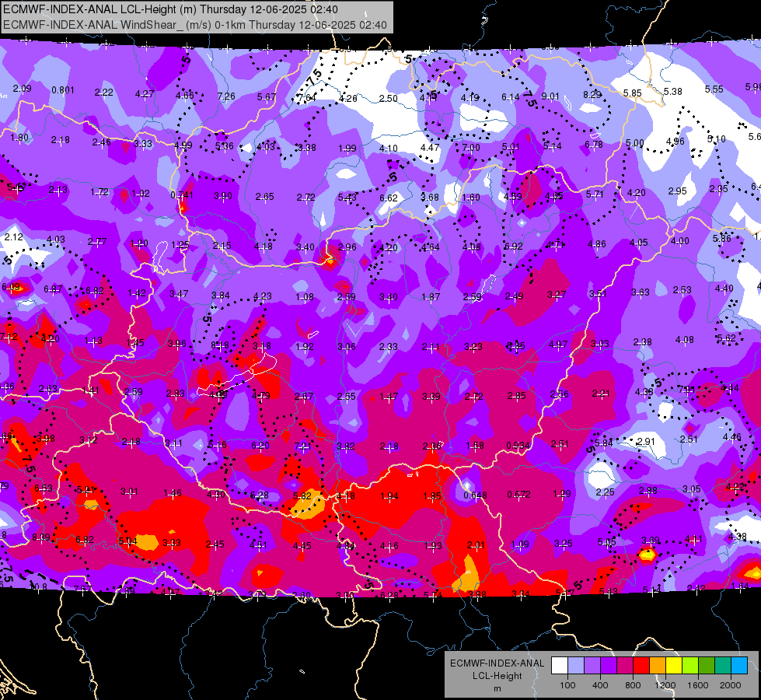Click the legend tick label '400'
The height and width of the screenshot is (700, 761).
coord(600,685)
